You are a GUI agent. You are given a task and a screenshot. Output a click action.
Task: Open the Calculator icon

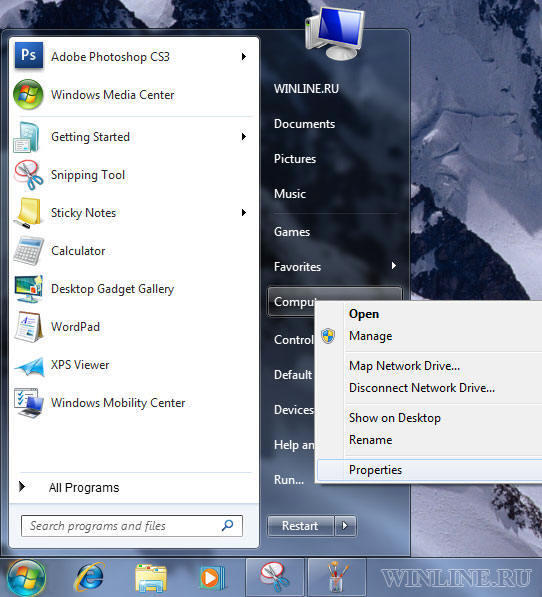pos(28,251)
